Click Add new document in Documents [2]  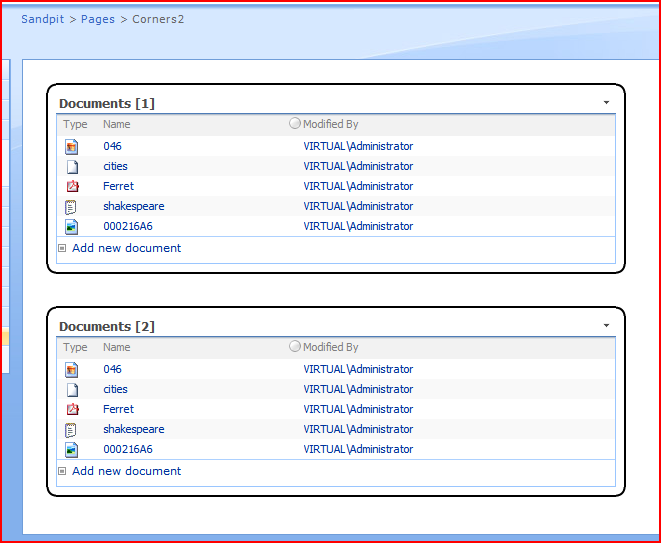click(126, 471)
